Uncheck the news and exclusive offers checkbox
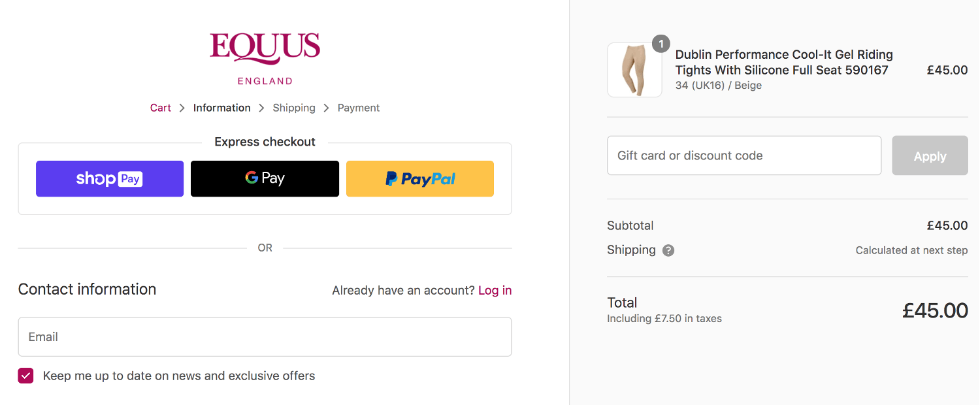This screenshot has height=405, width=980. point(25,376)
